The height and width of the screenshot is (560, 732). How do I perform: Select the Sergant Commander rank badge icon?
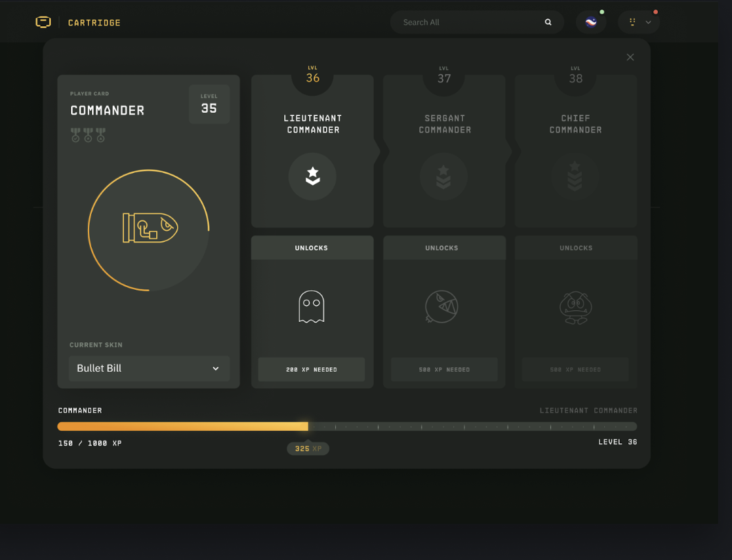(443, 176)
